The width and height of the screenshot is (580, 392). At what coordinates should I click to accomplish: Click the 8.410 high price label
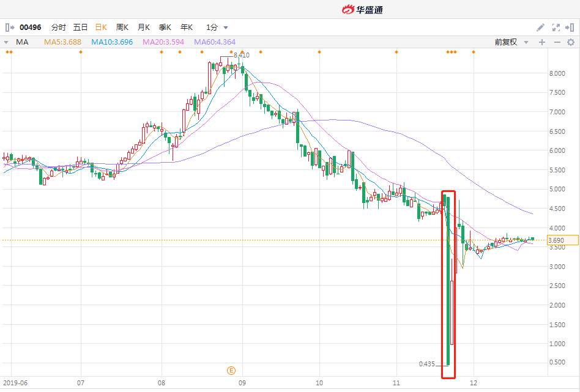pos(242,56)
